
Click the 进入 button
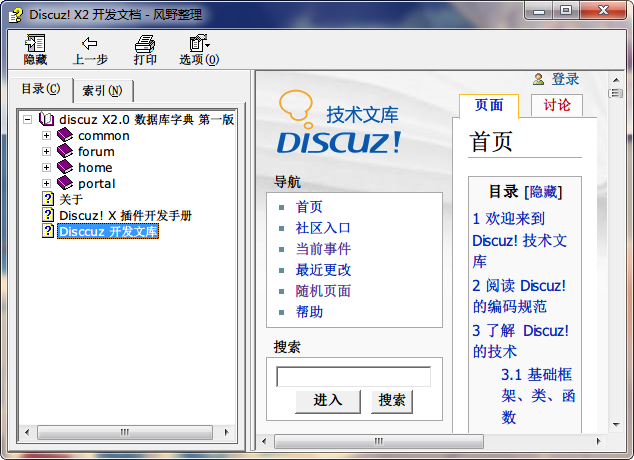(x=328, y=401)
